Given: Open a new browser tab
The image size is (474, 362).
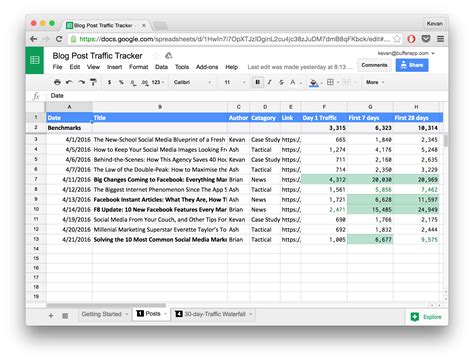Looking at the screenshot, I should point(160,25).
